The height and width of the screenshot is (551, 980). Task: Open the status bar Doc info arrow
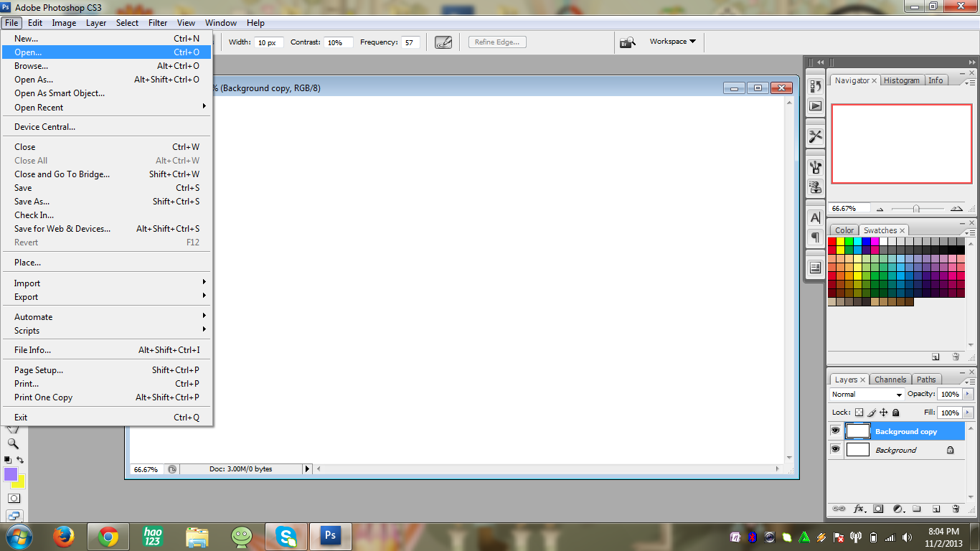pyautogui.click(x=308, y=469)
